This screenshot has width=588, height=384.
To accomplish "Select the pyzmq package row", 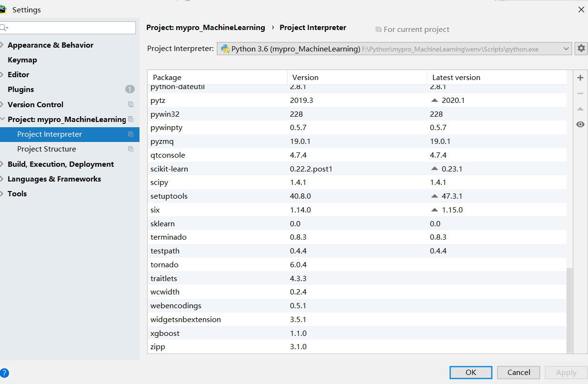I will pyautogui.click(x=357, y=141).
